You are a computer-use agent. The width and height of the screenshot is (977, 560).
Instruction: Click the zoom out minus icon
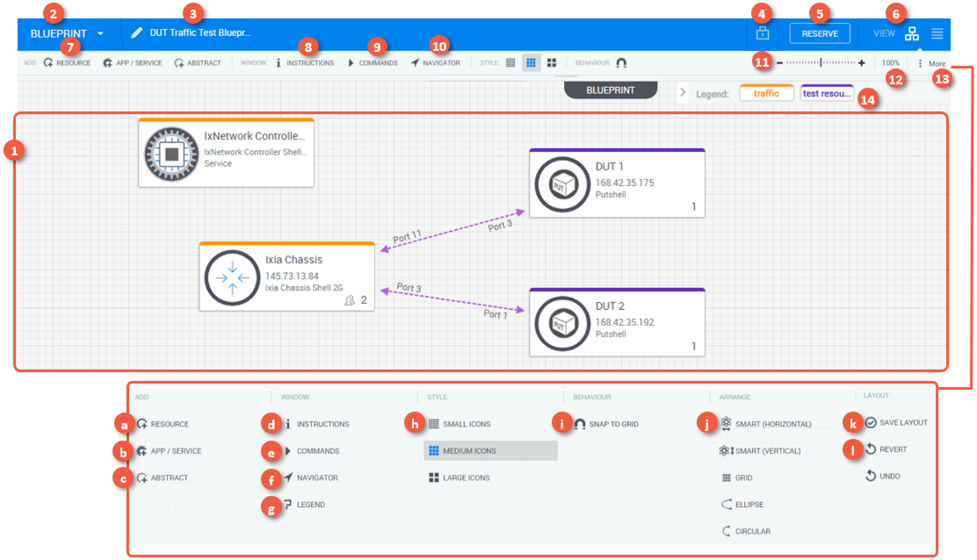tap(779, 63)
